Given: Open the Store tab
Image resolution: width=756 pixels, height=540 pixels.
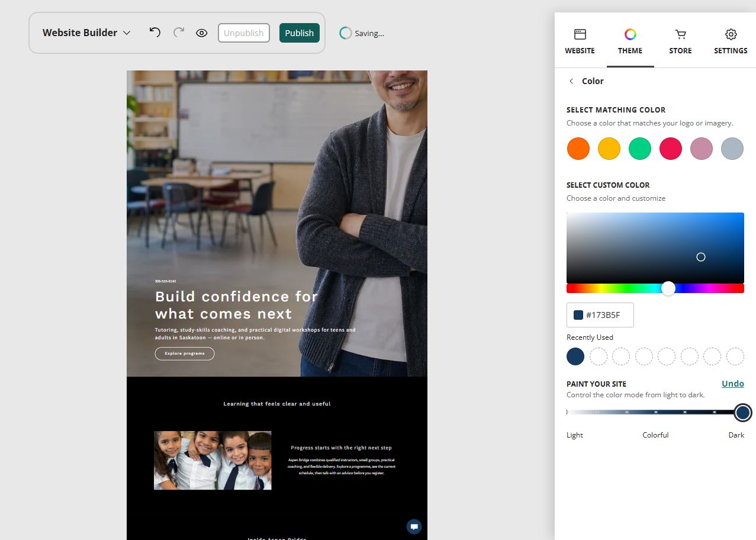Looking at the screenshot, I should click(681, 41).
